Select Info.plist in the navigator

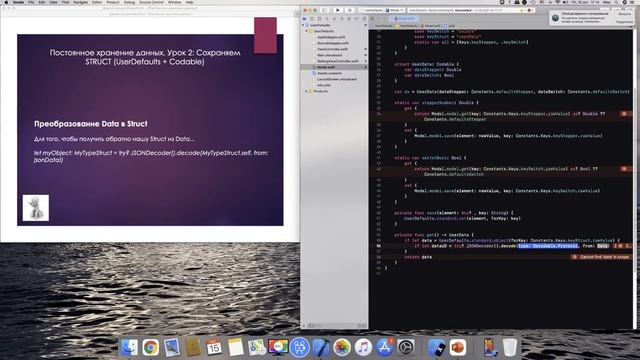[x=323, y=85]
